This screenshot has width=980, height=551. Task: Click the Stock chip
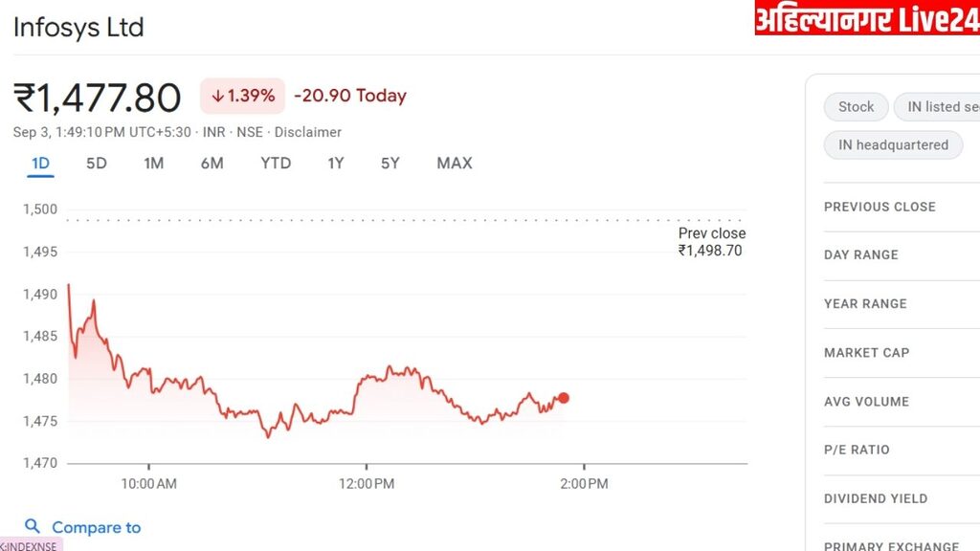point(856,107)
